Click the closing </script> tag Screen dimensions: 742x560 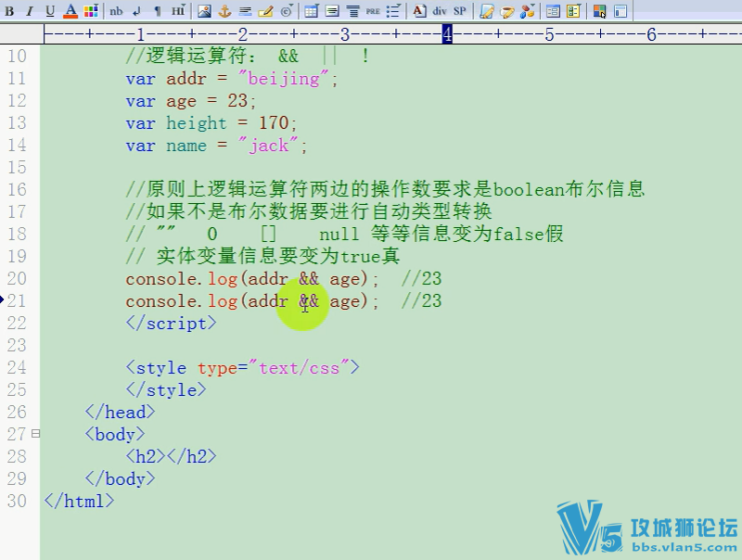coord(171,323)
